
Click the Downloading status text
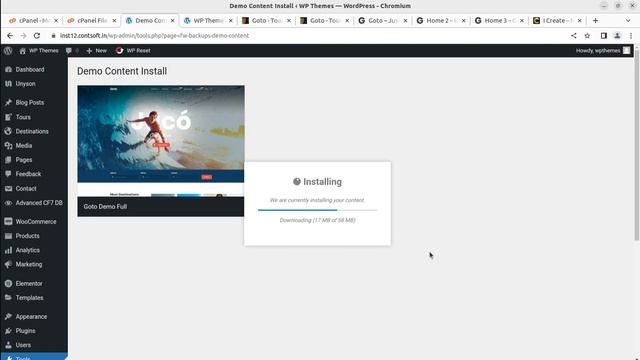[318, 220]
